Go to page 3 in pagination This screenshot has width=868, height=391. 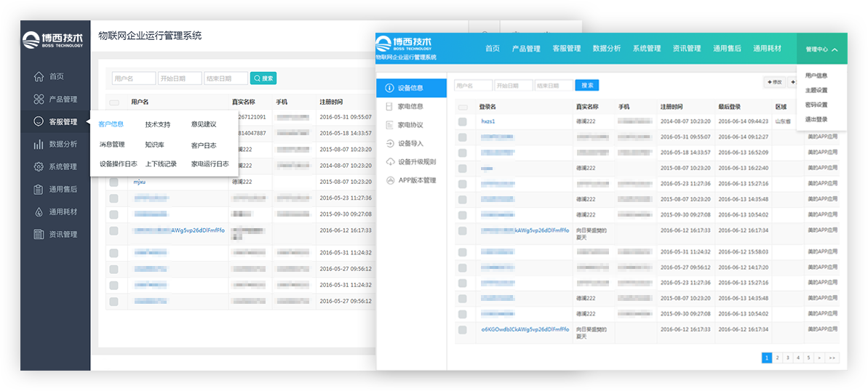pos(787,358)
